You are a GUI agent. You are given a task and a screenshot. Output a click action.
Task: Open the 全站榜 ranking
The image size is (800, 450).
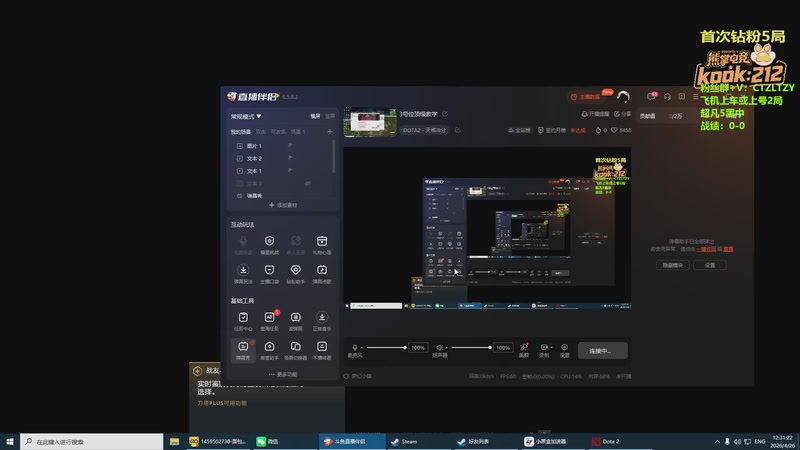(x=519, y=130)
